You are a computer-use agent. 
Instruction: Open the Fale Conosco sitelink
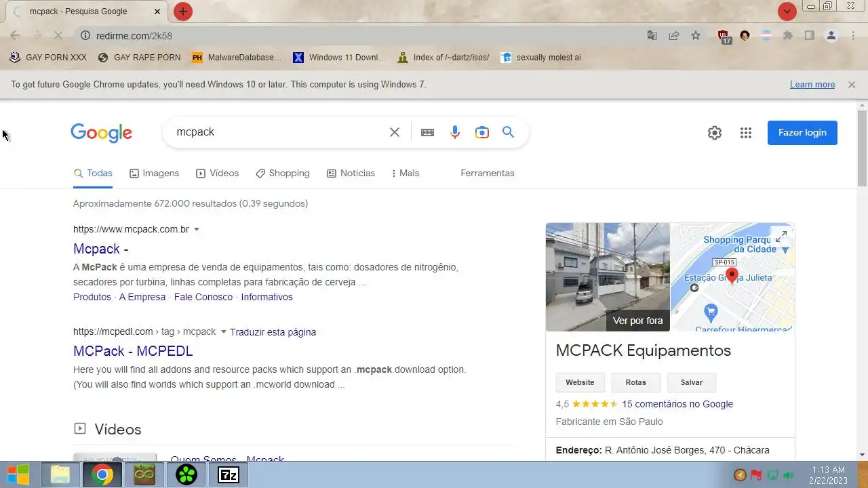point(203,297)
